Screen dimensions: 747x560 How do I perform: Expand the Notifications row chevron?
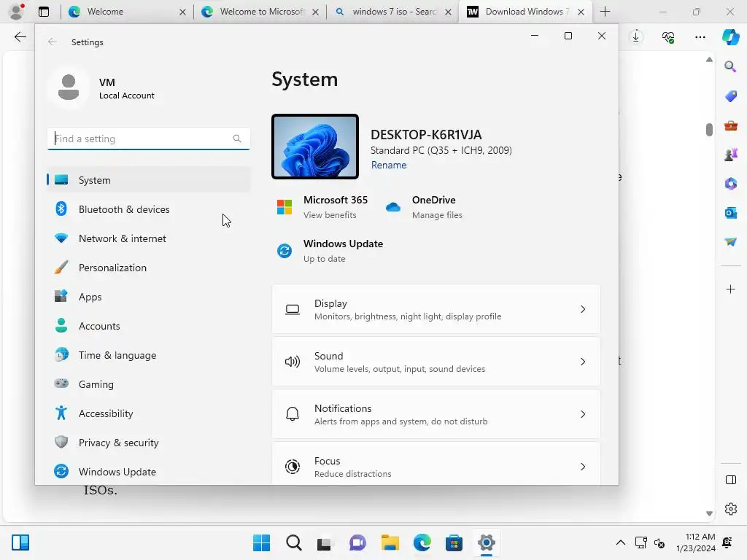coord(583,414)
